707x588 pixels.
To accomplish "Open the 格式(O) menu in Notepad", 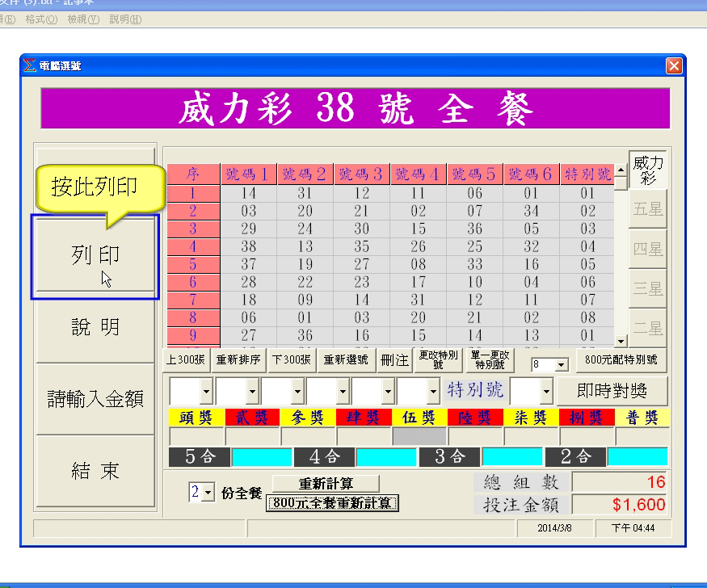I will click(x=41, y=19).
